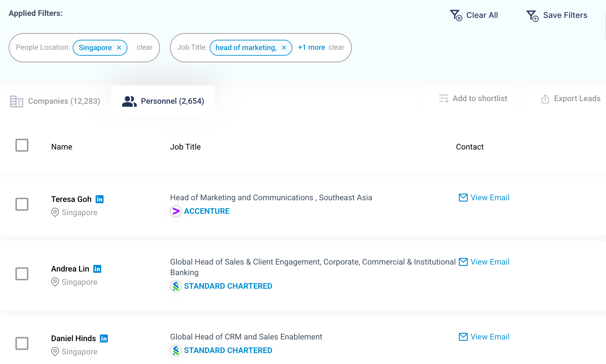Open Daniel Hinds' LinkedIn profile icon
Screen dimensions: 606x364
pyautogui.click(x=104, y=338)
